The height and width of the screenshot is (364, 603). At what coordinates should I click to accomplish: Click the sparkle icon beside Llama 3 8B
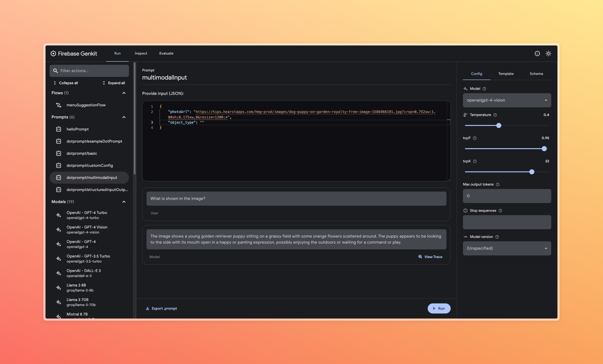pyautogui.click(x=59, y=288)
